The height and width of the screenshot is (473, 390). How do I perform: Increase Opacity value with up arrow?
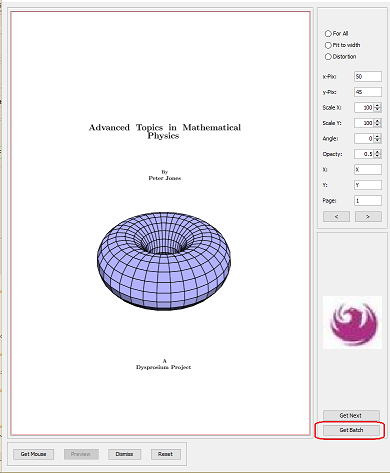click(377, 152)
